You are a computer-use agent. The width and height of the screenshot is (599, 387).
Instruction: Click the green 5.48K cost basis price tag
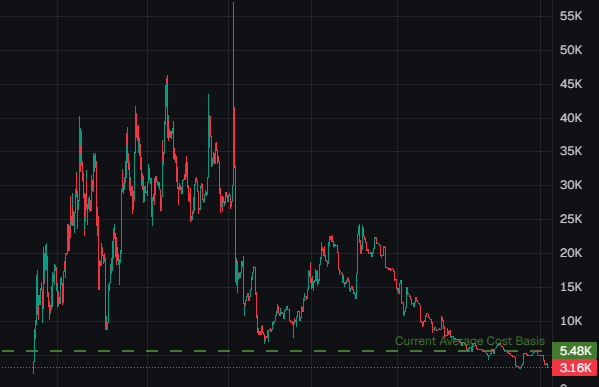(575, 350)
